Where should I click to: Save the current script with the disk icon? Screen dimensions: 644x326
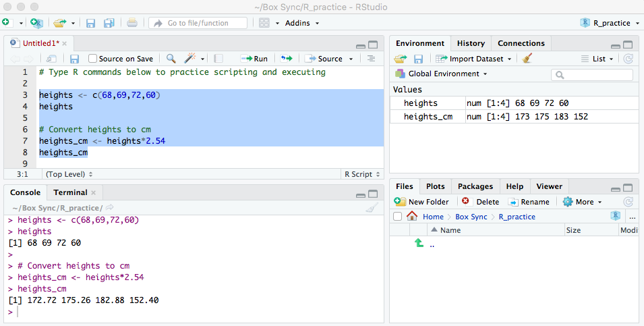coord(75,59)
